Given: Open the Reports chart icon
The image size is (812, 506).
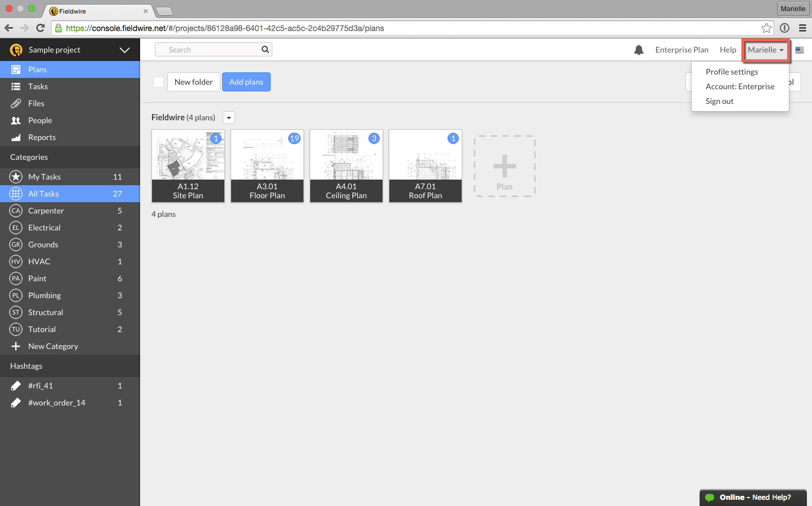Looking at the screenshot, I should tap(16, 137).
